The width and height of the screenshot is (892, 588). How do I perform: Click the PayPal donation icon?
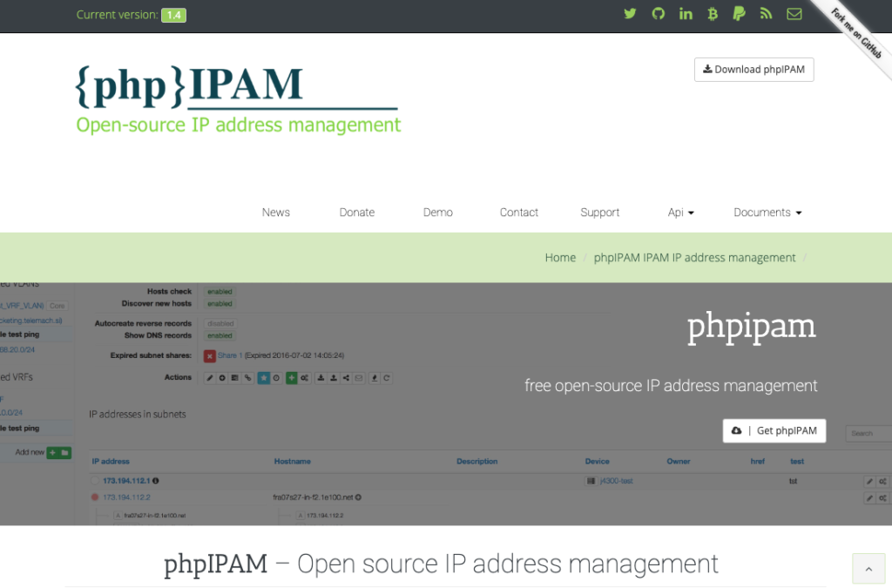click(739, 14)
